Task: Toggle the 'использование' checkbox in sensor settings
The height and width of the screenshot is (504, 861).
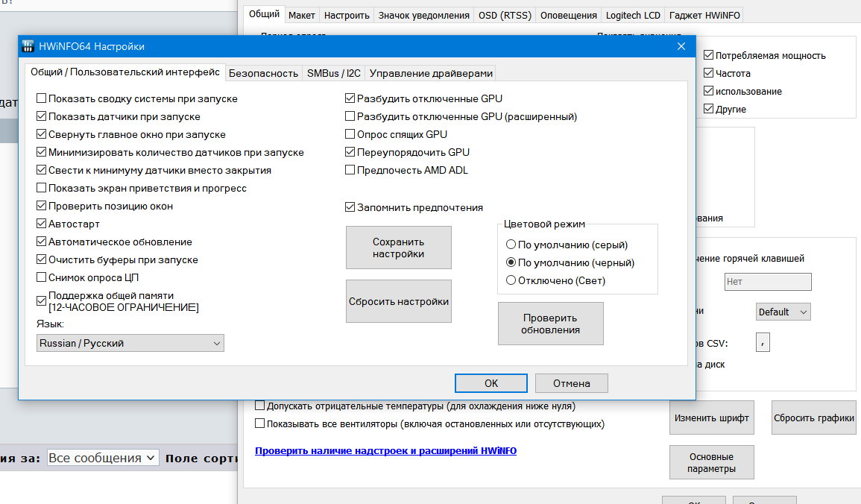Action: 708,91
